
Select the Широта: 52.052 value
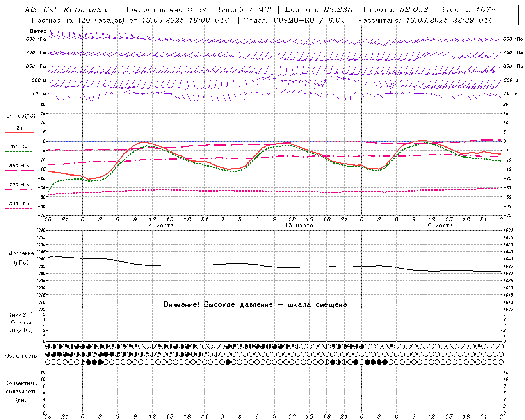click(x=396, y=10)
